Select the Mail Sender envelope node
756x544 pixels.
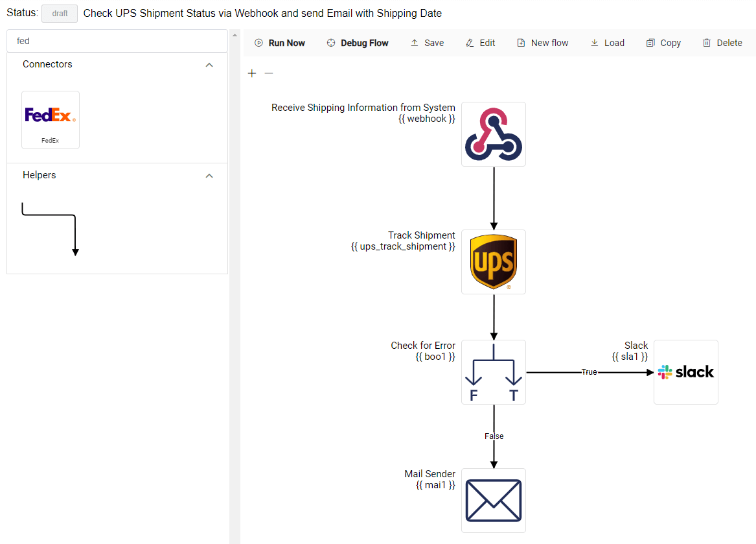tap(493, 501)
